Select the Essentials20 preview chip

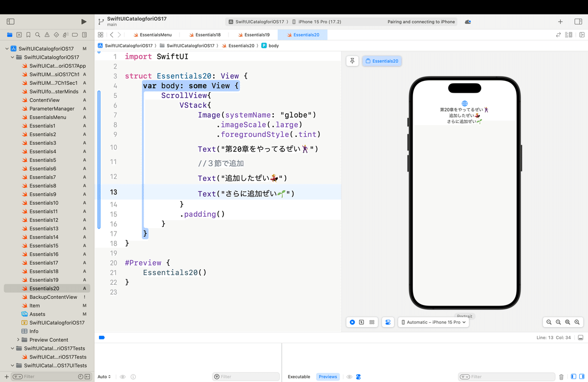[382, 61]
